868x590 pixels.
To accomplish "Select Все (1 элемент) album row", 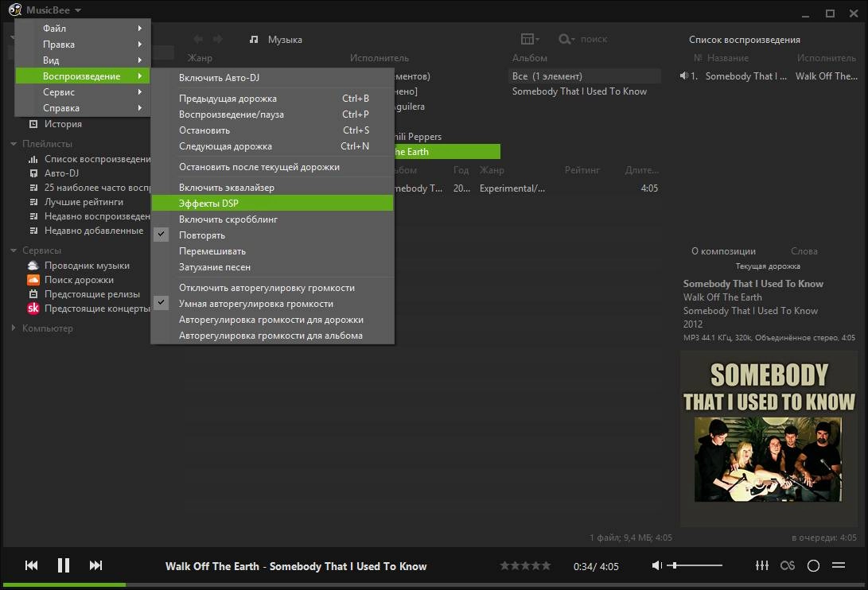I will coord(585,76).
